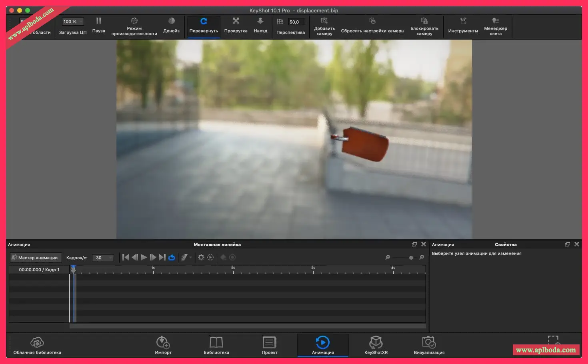Click the Мастер анимации button
This screenshot has height=364, width=588.
tap(36, 258)
